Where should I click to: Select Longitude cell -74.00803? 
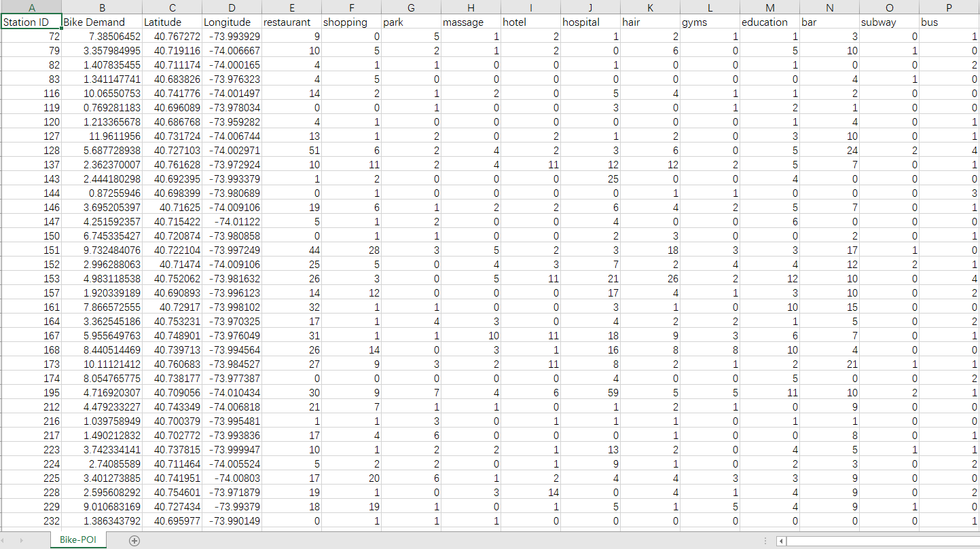coord(232,478)
